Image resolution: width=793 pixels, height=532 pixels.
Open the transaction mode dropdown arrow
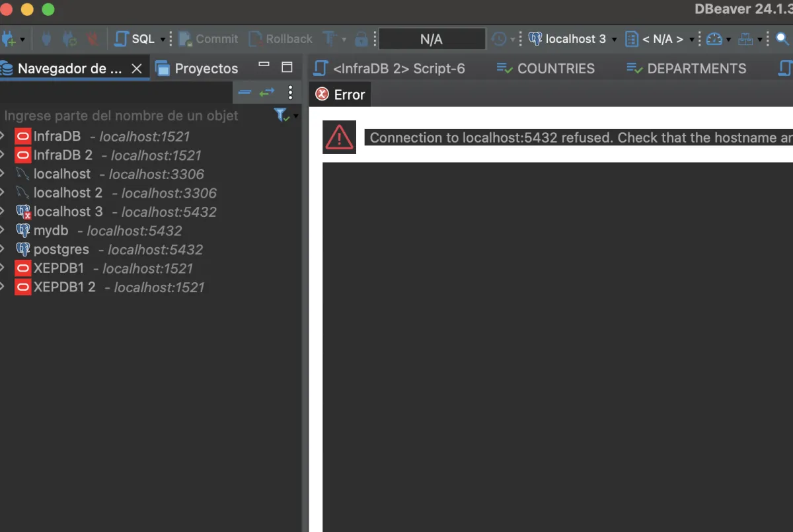coord(344,40)
